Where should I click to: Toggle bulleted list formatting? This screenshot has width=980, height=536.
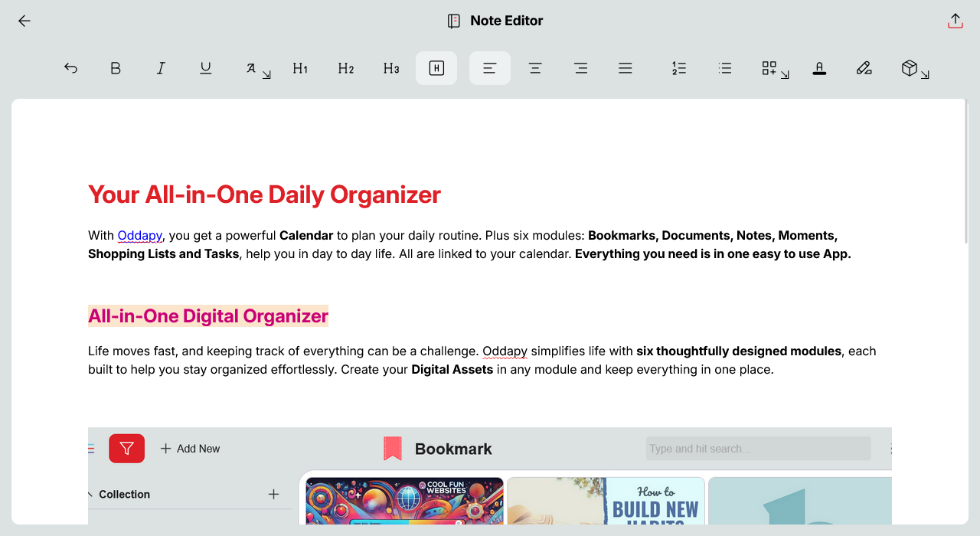(724, 68)
